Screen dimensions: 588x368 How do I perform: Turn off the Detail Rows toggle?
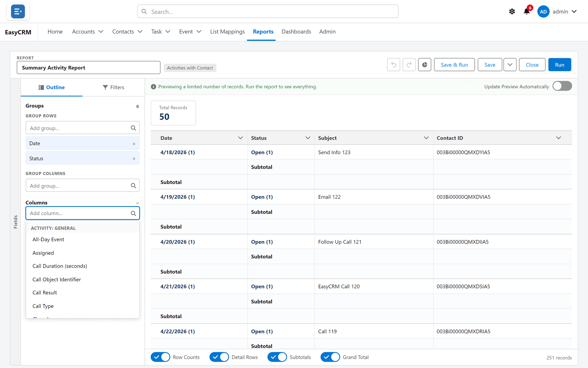click(x=219, y=357)
